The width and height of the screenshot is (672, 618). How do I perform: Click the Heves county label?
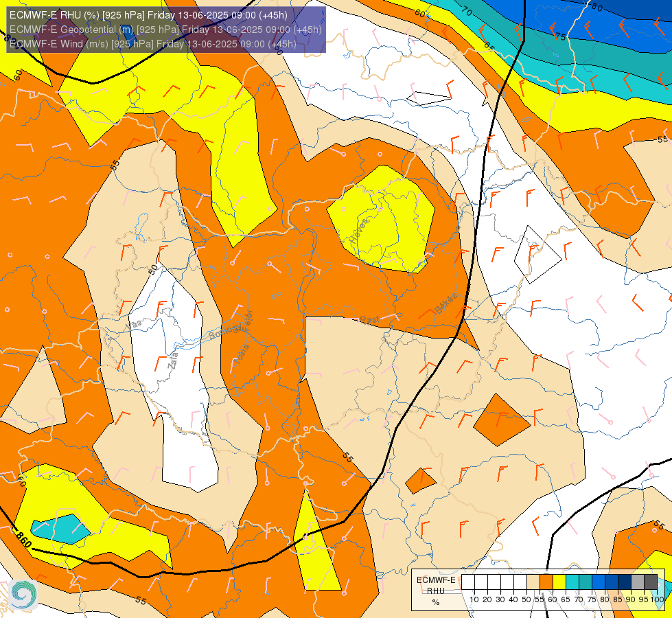359,231
